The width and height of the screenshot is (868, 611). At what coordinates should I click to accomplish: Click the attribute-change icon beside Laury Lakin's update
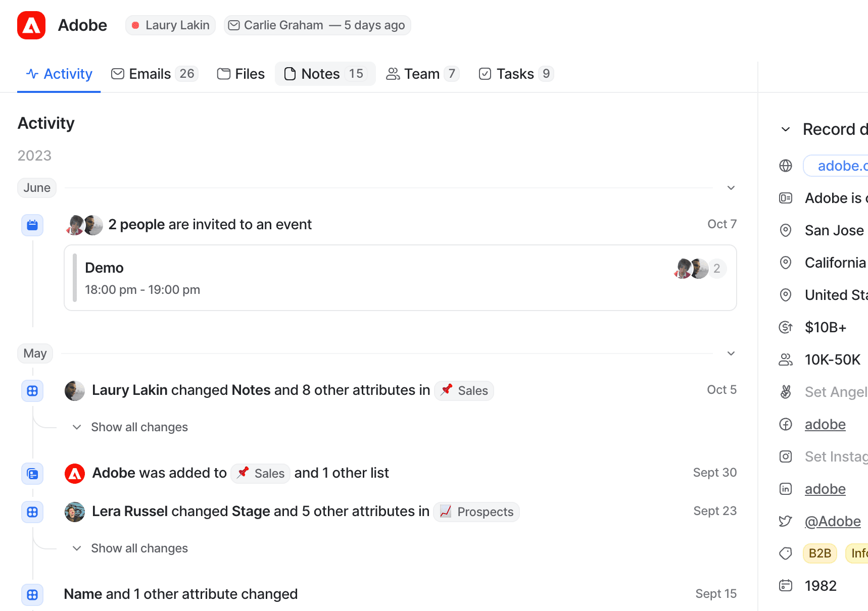[x=32, y=390]
